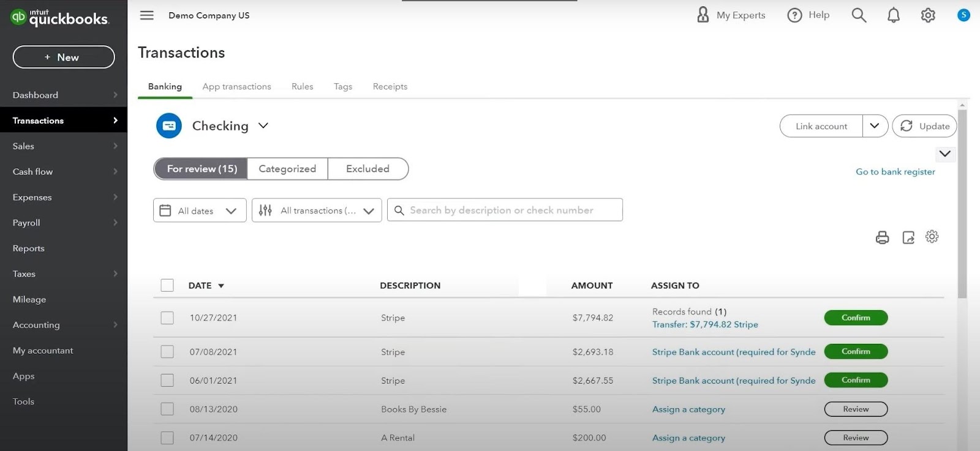Confirm the 06/01/2021 Stripe transaction
980x451 pixels.
856,380
